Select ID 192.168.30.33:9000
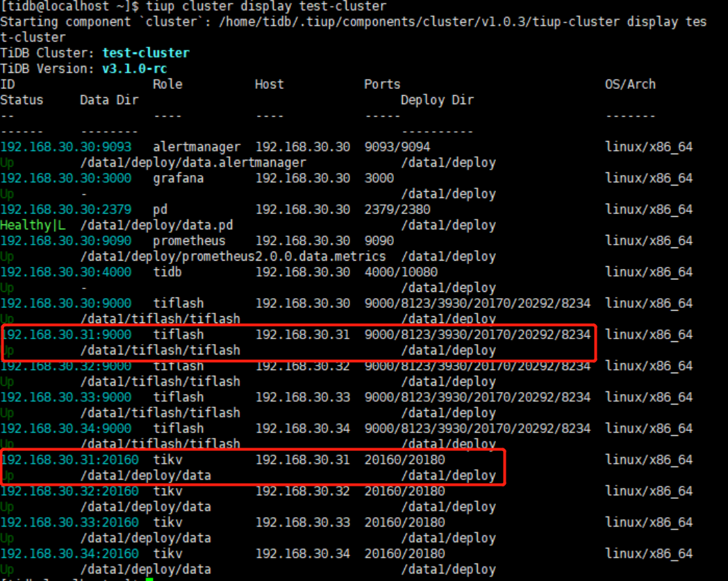728x581 pixels. pos(66,397)
